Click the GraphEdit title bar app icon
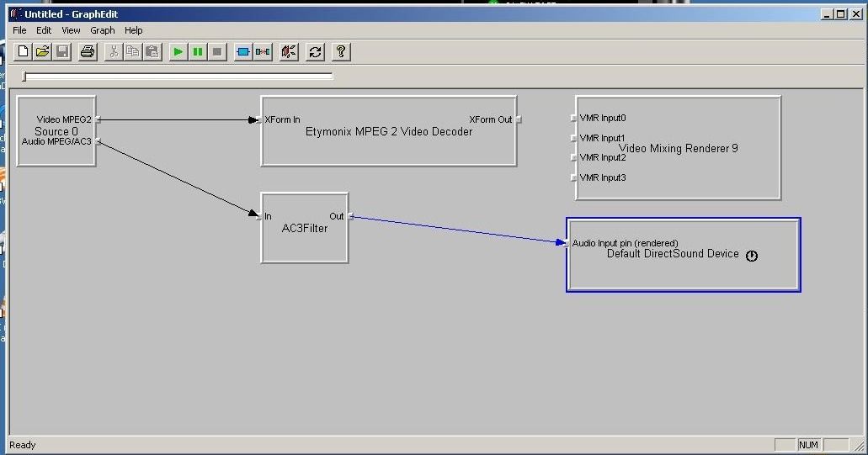The width and height of the screenshot is (868, 455). 15,13
